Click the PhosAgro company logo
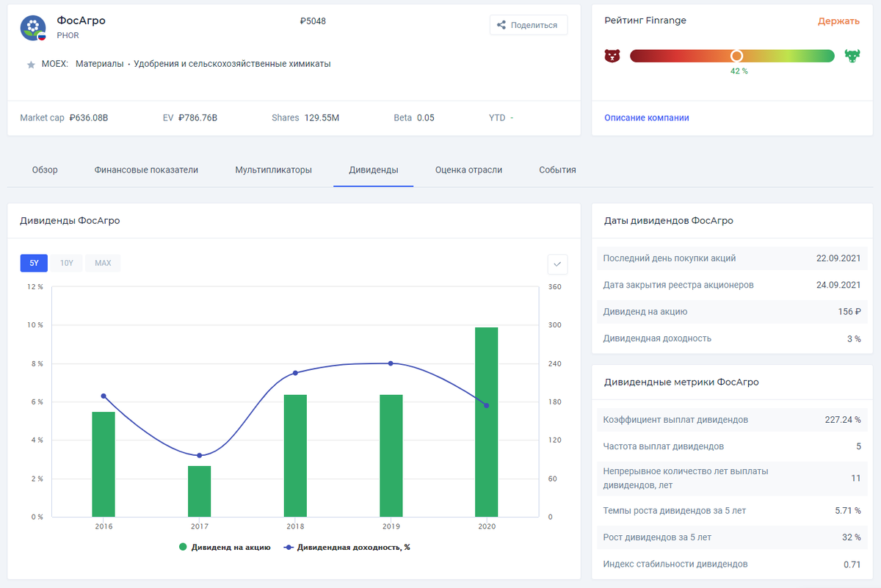The width and height of the screenshot is (881, 588). tap(33, 28)
